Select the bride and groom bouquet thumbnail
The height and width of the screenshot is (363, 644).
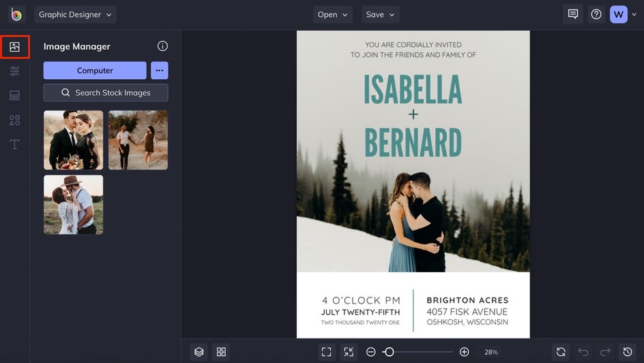pyautogui.click(x=74, y=140)
